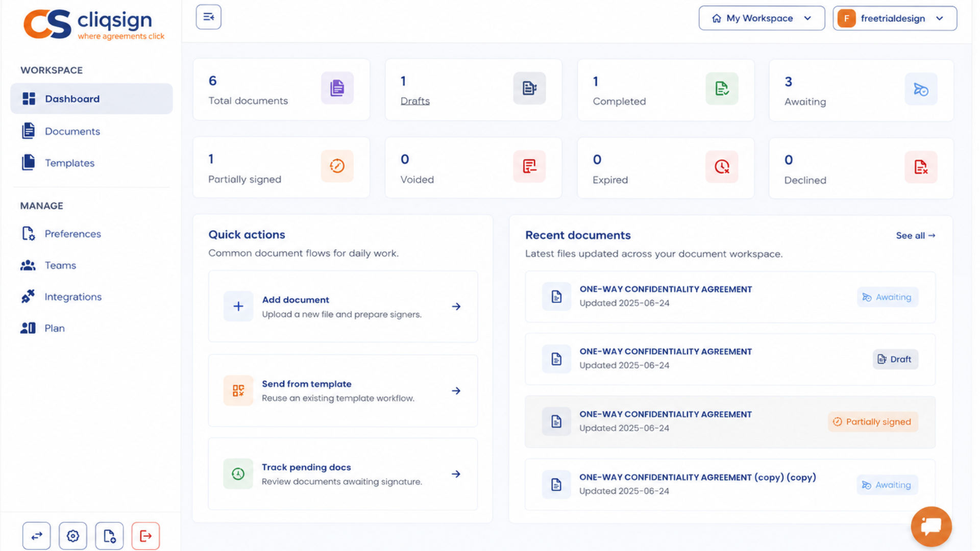Click the Add document quick action

pos(343,307)
